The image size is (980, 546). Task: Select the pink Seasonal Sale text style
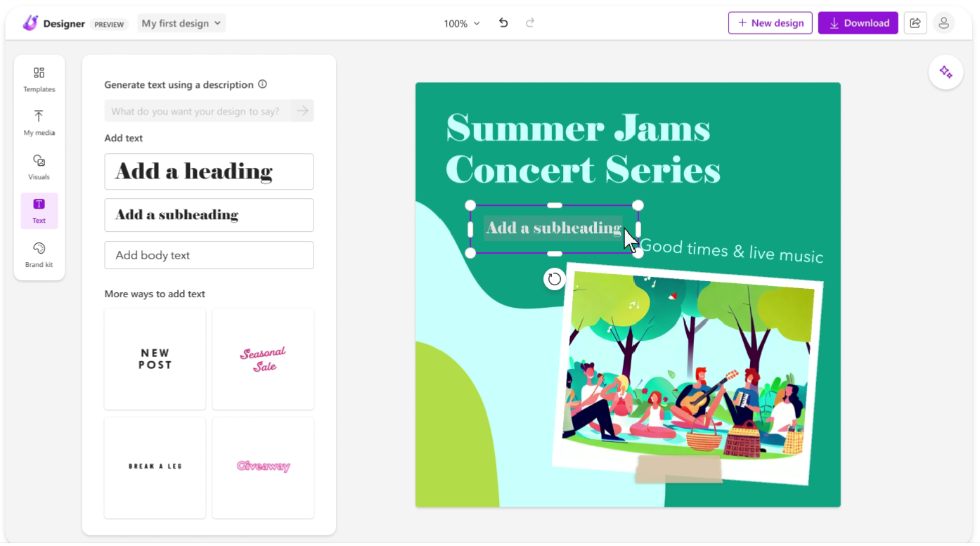point(263,358)
